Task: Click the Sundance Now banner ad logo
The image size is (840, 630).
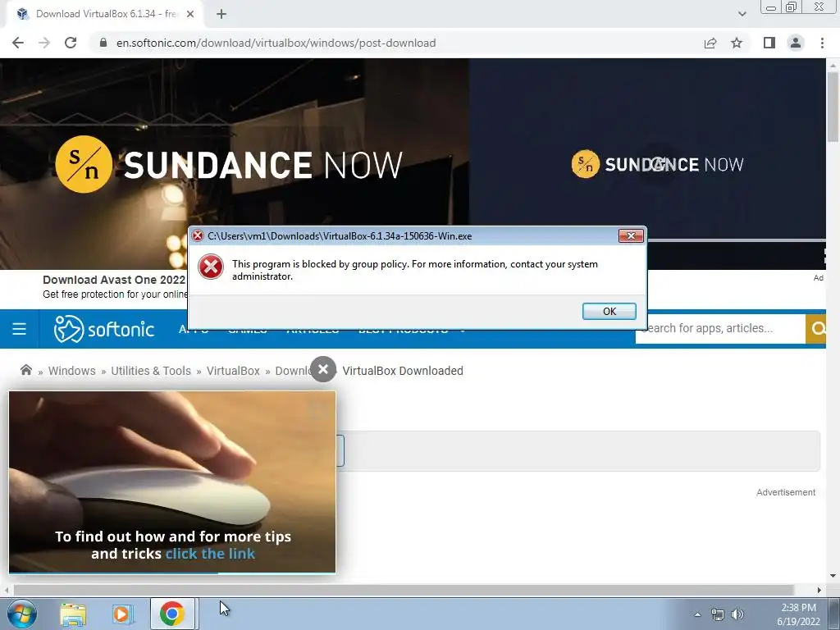Action: (229, 164)
